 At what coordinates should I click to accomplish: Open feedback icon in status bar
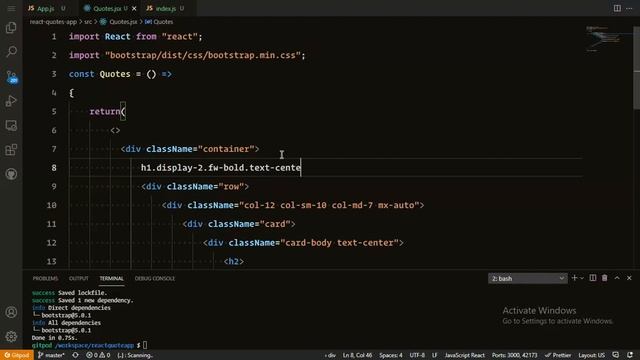pyautogui.click(x=616, y=355)
